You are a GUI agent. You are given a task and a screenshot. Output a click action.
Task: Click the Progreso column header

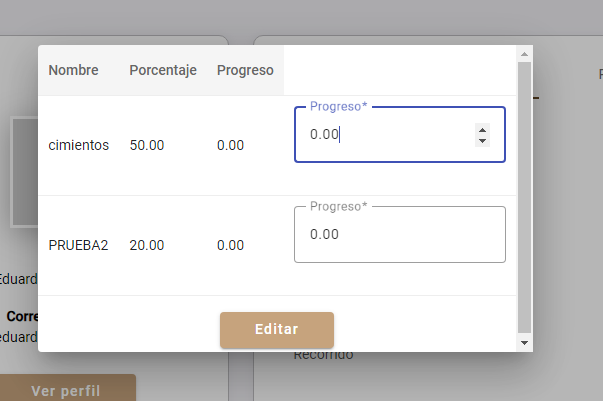(245, 70)
